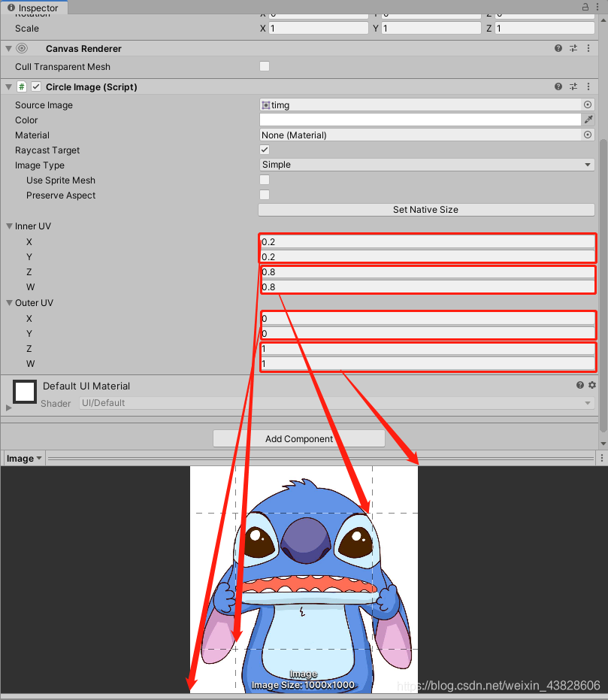This screenshot has height=700, width=608.
Task: Open Default UI Material help icon
Action: 580,385
